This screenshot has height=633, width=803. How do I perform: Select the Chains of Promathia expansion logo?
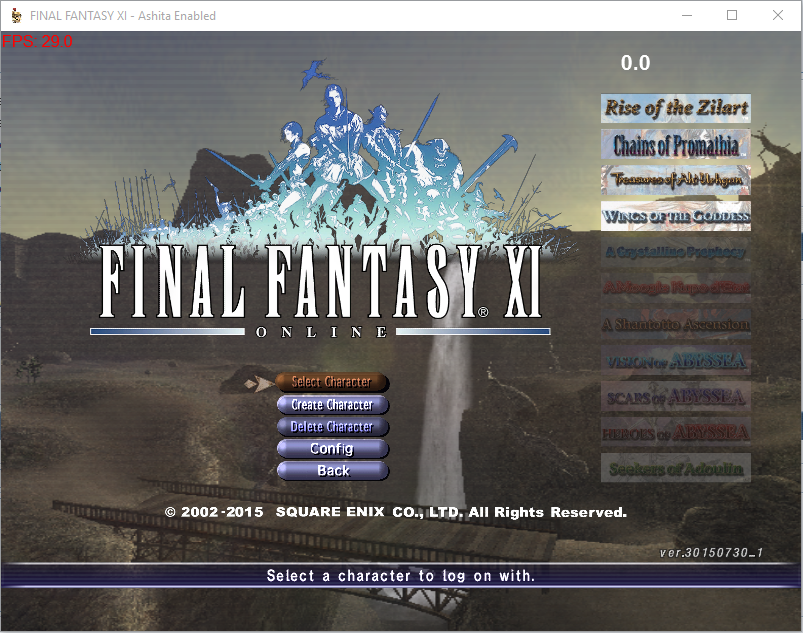pyautogui.click(x=676, y=145)
